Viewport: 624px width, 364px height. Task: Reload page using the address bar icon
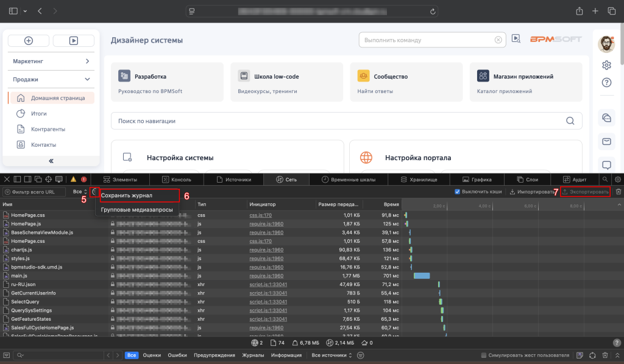coord(433,12)
